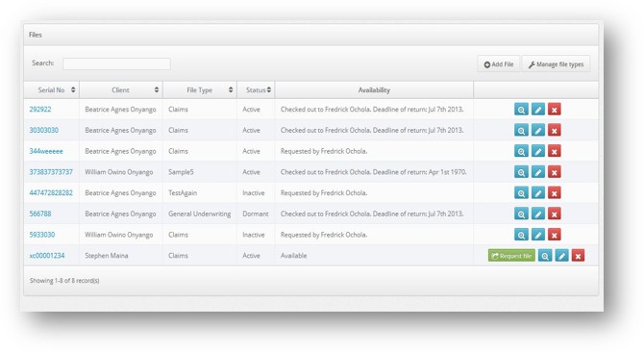This screenshot has height=352, width=644.
Task: Sort table by Client column
Action: coord(121,90)
